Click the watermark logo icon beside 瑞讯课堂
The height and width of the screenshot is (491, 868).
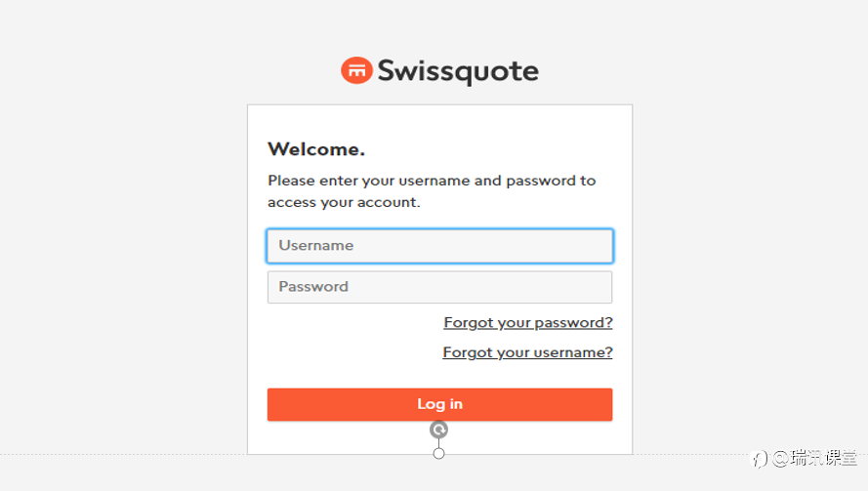(759, 458)
